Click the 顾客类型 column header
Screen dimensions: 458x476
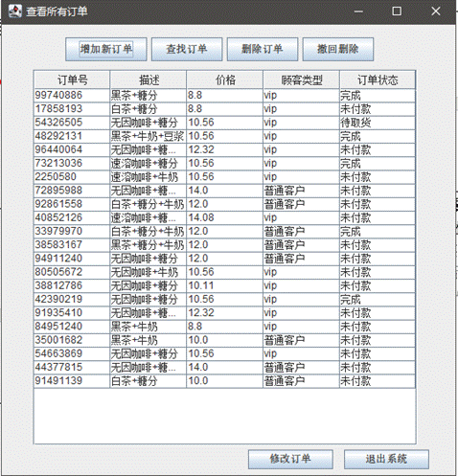click(x=301, y=79)
